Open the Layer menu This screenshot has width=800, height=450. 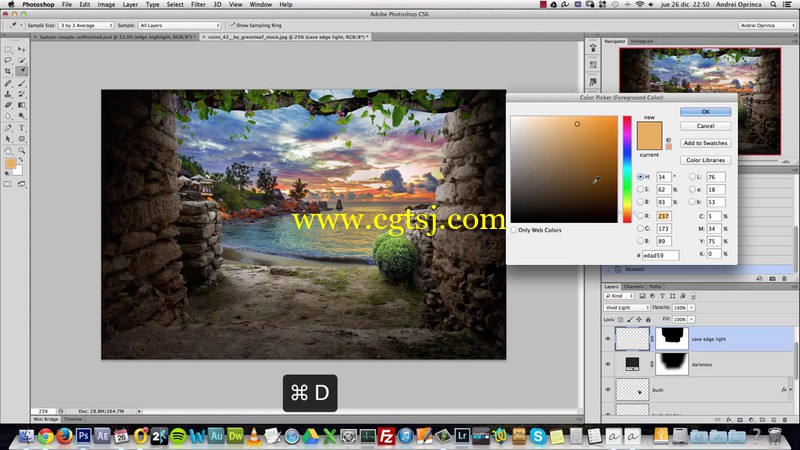coord(130,4)
